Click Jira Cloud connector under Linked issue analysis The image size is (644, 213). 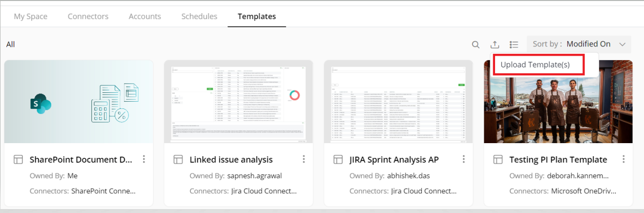pyautogui.click(x=264, y=191)
